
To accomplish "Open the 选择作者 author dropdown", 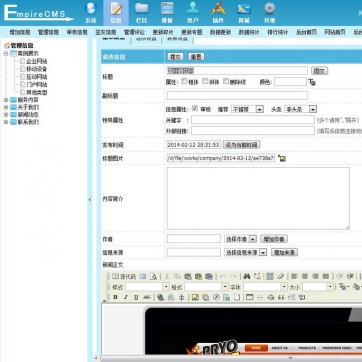I will pyautogui.click(x=240, y=239).
